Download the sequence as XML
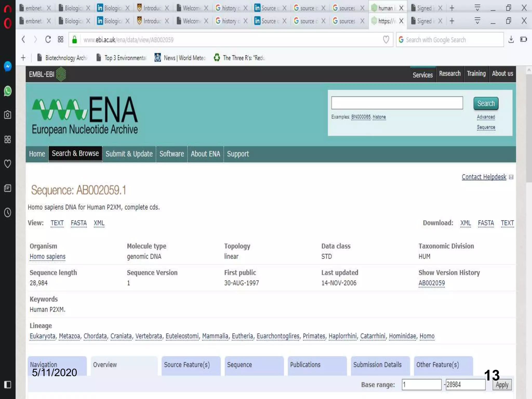Image resolution: width=532 pixels, height=399 pixels. tap(465, 223)
